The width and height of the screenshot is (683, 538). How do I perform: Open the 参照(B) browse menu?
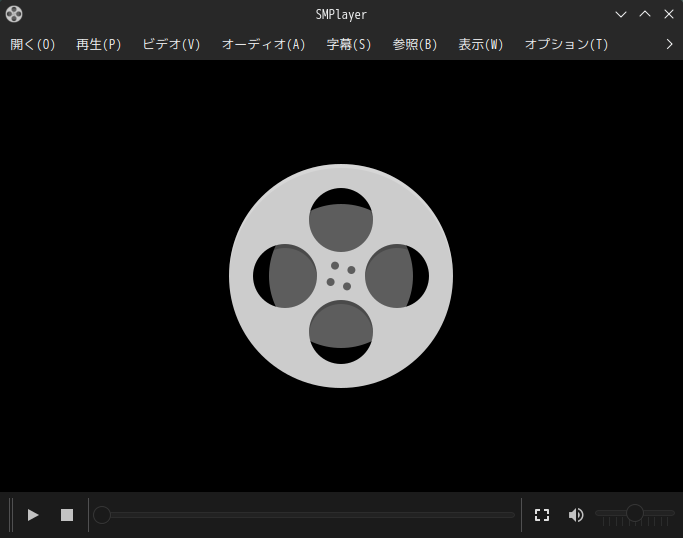pyautogui.click(x=415, y=44)
